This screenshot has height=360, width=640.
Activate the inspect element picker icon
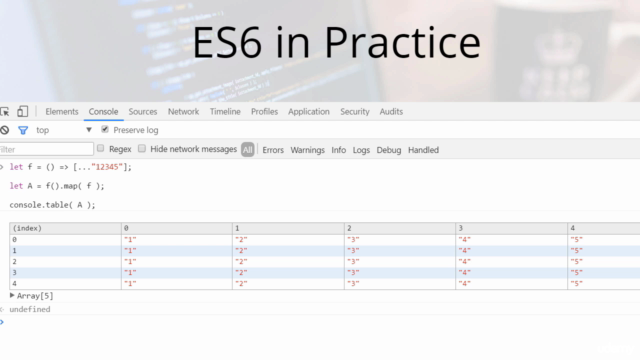pyautogui.click(x=4, y=111)
